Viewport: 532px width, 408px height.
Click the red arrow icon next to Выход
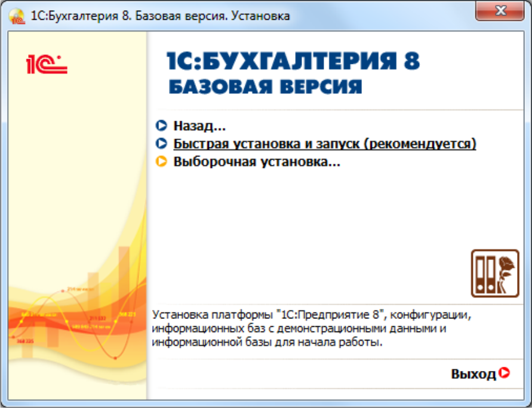pos(505,373)
